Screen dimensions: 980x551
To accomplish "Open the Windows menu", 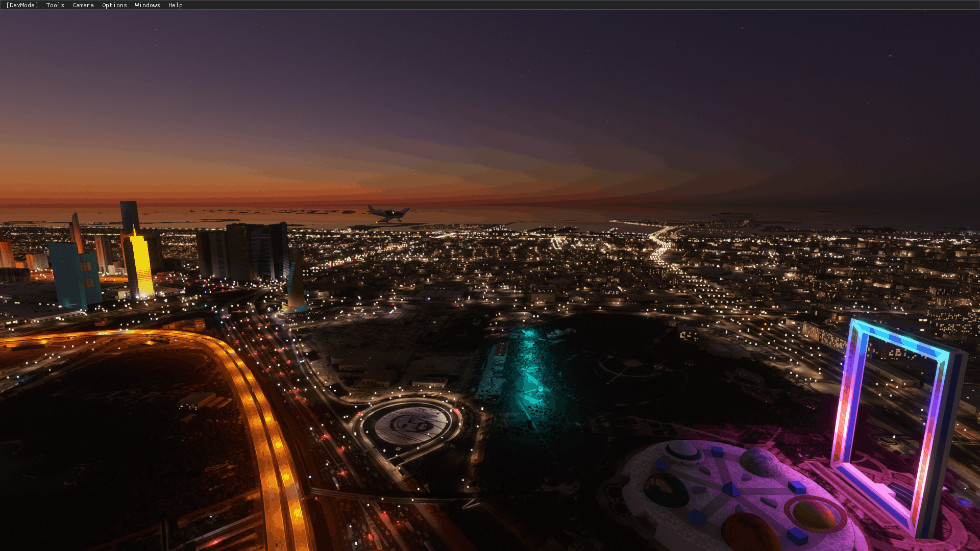I will click(147, 5).
